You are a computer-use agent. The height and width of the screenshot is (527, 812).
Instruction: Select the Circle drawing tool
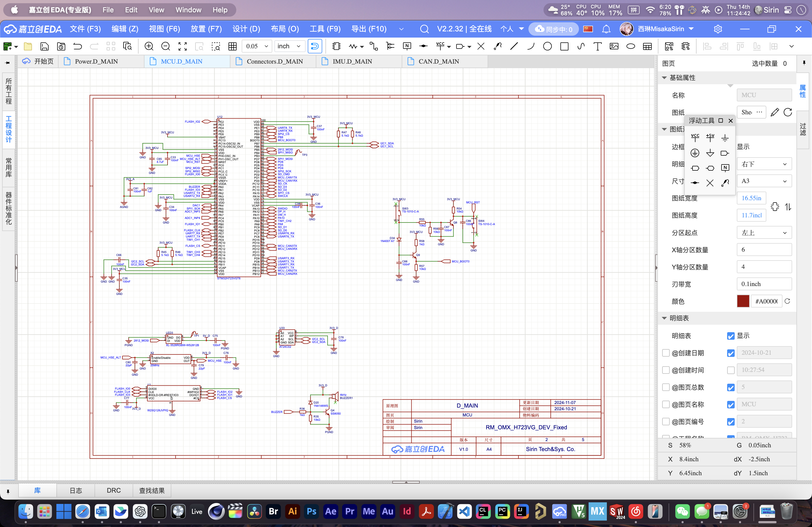coord(547,46)
